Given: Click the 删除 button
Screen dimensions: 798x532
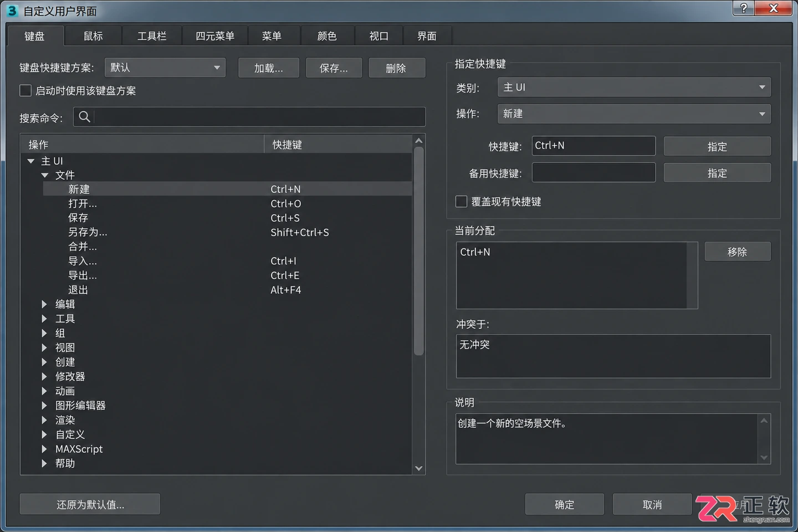Looking at the screenshot, I should 397,68.
